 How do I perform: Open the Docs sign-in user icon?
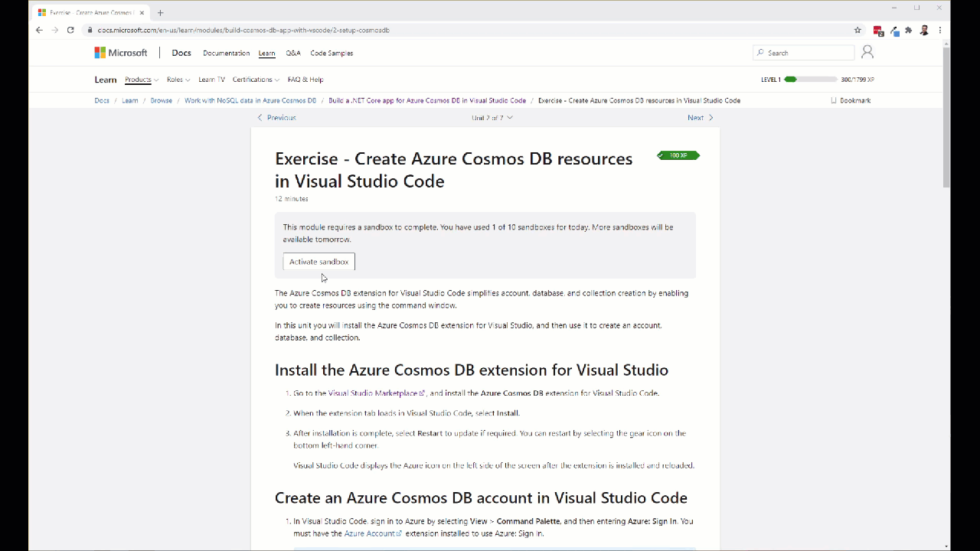point(867,52)
